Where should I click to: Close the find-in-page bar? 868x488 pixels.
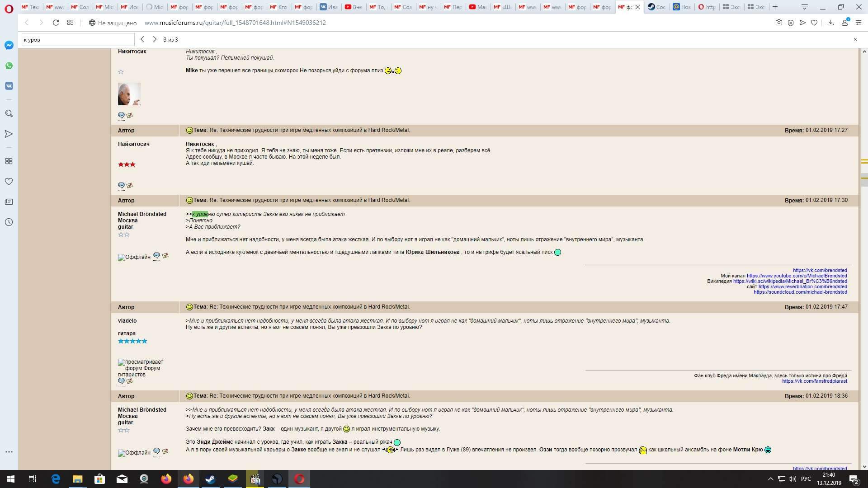(855, 39)
